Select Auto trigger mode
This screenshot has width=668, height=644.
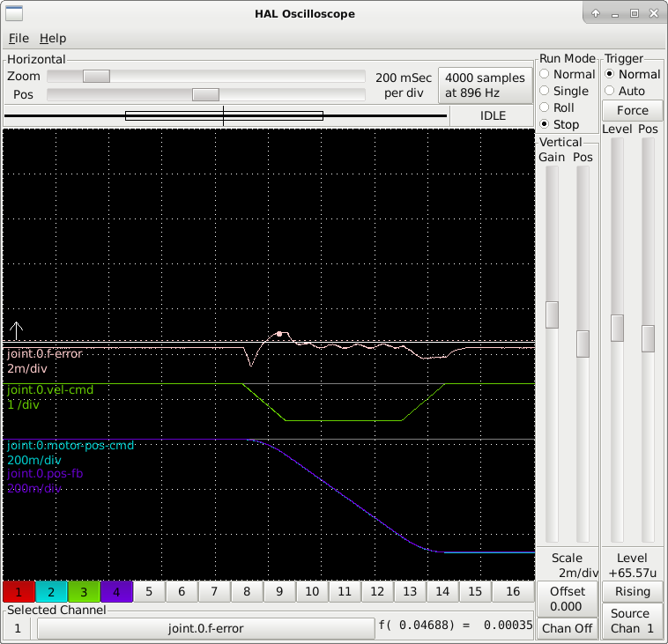pyautogui.click(x=625, y=91)
